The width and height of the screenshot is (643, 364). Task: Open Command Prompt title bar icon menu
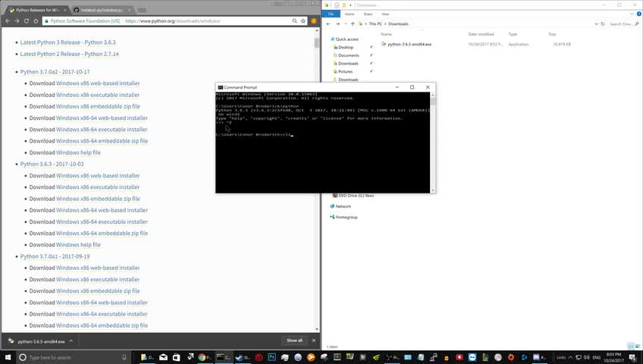pos(220,87)
